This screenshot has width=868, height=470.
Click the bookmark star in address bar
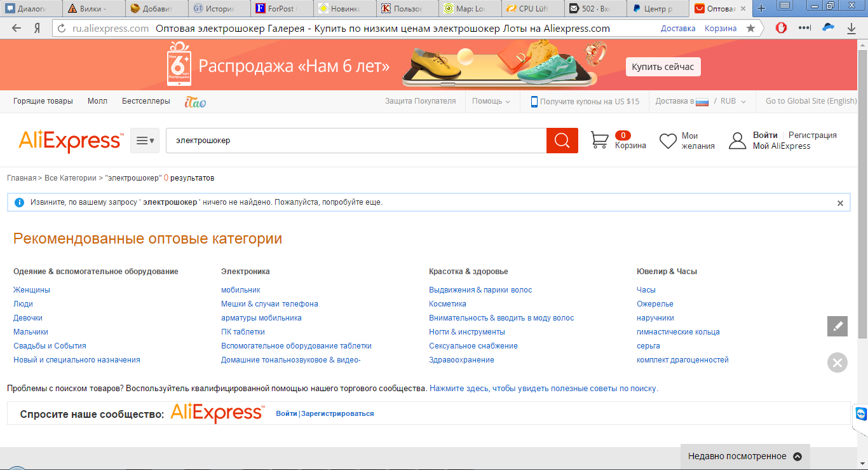tap(750, 29)
